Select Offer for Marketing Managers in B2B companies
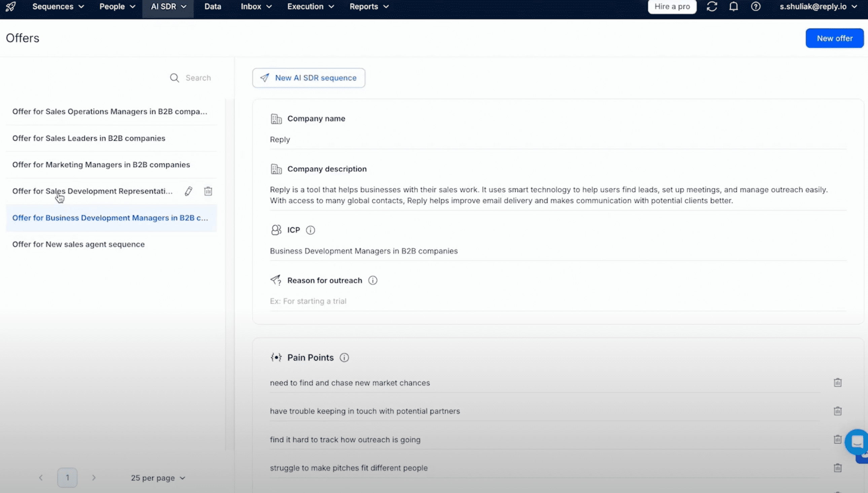This screenshot has width=868, height=493. 101,164
